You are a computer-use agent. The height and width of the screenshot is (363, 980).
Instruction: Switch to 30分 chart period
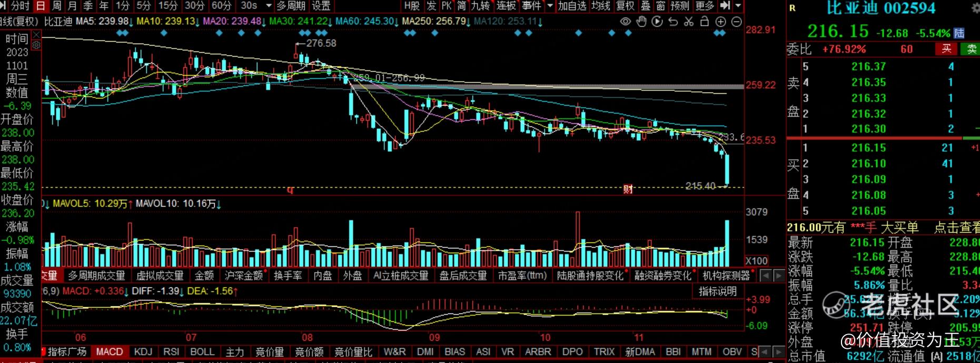click(194, 6)
